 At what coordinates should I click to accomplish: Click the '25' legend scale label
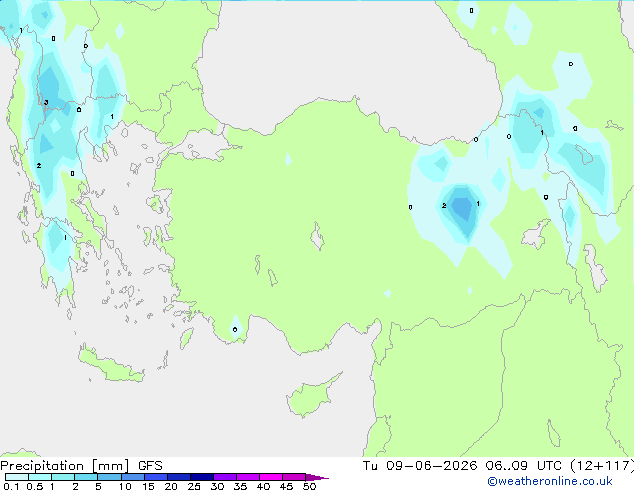[x=194, y=486]
